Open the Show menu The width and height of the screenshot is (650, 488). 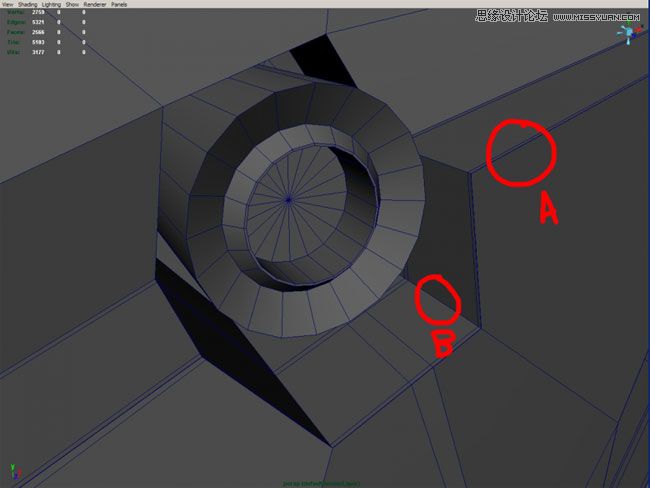[x=72, y=4]
